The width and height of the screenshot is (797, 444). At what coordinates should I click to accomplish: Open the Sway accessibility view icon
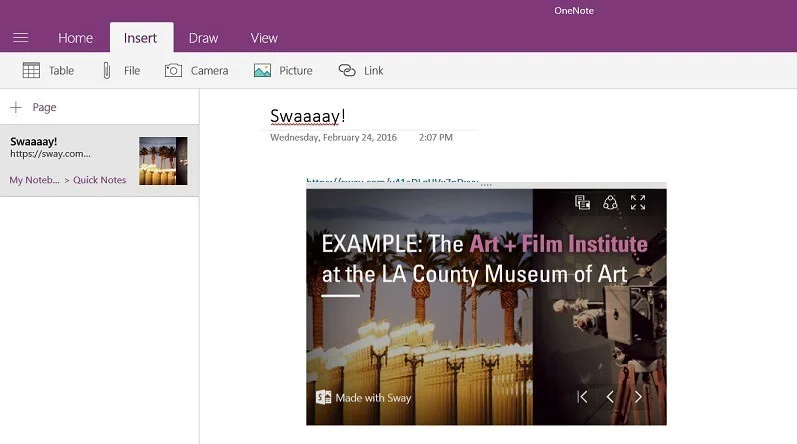coord(582,203)
